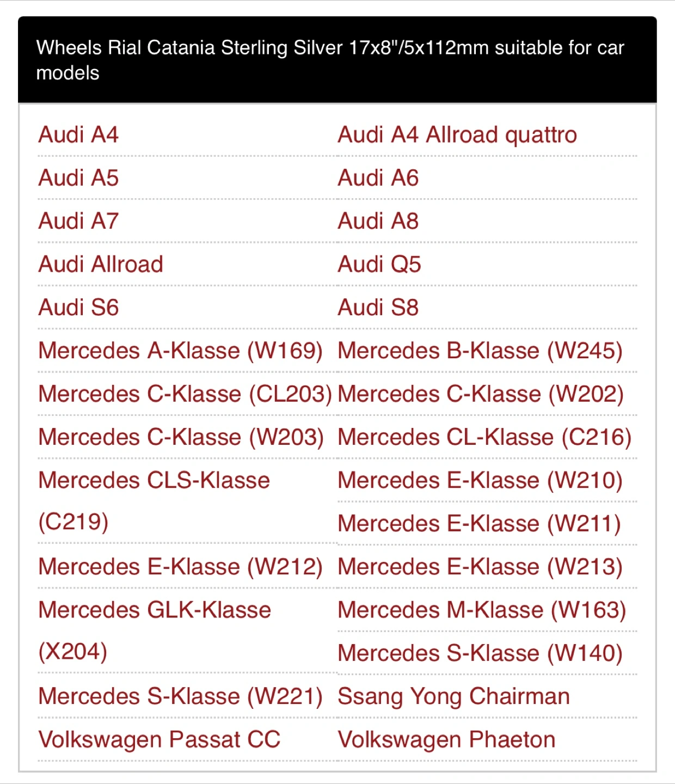Open Mercedes C-Klasse (CL203) link

(x=185, y=394)
